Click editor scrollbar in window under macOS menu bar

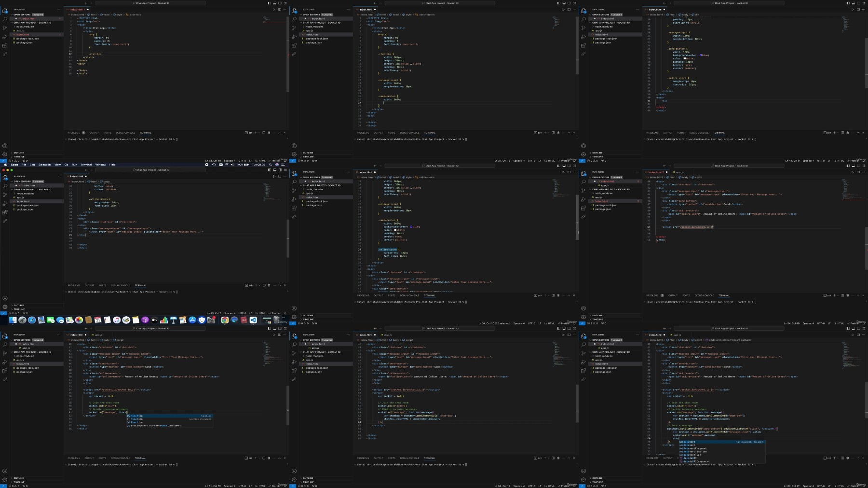[288, 238]
